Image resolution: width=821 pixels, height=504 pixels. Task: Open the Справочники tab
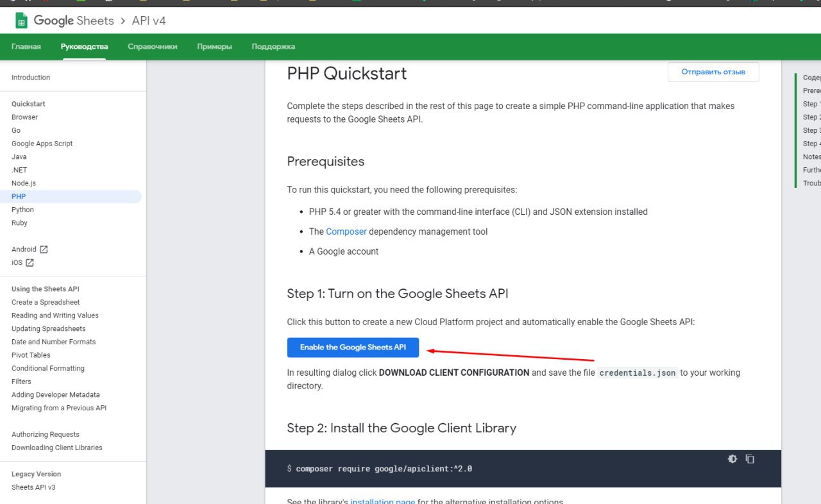click(x=153, y=47)
